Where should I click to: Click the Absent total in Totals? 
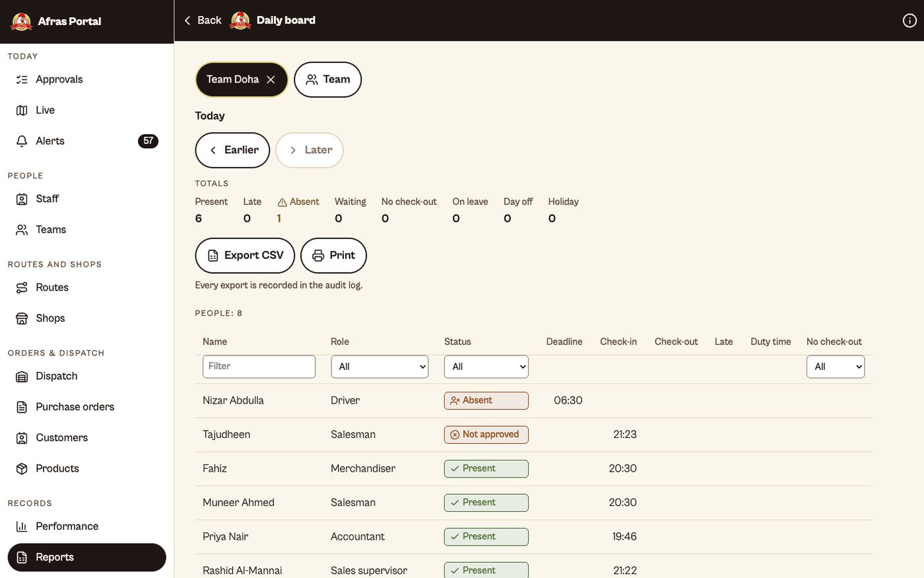(x=298, y=210)
